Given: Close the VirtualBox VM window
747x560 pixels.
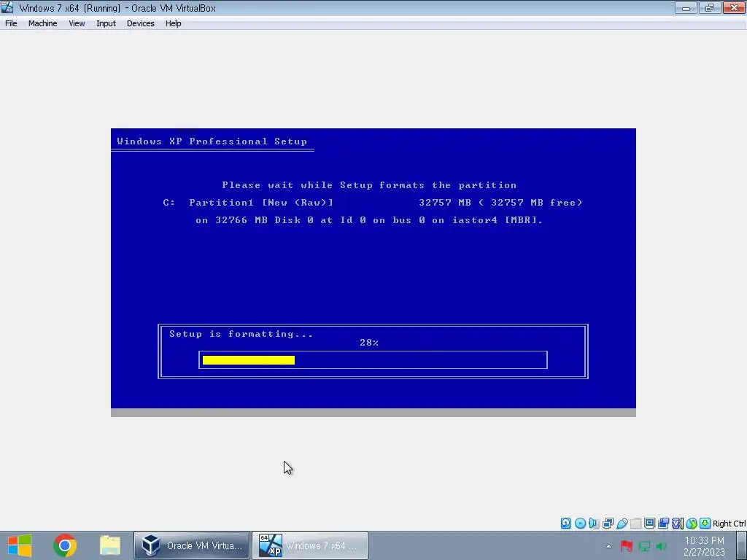Looking at the screenshot, I should (x=734, y=8).
